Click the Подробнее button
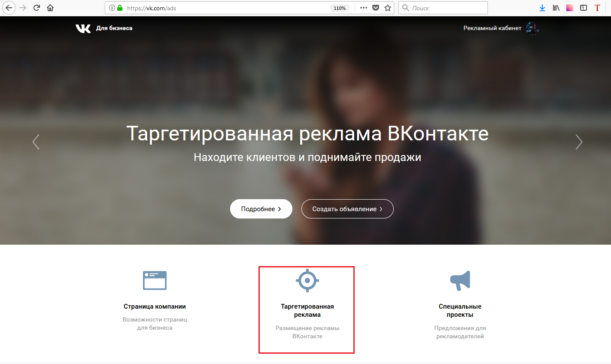 click(261, 209)
